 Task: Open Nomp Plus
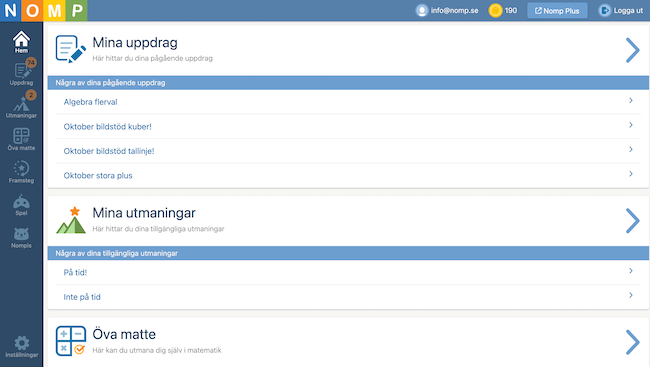557,11
